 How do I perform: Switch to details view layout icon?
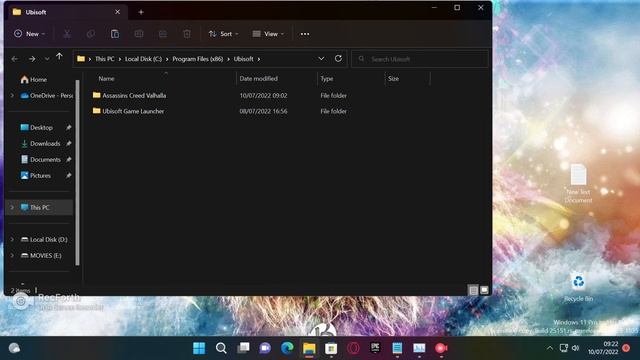click(473, 290)
